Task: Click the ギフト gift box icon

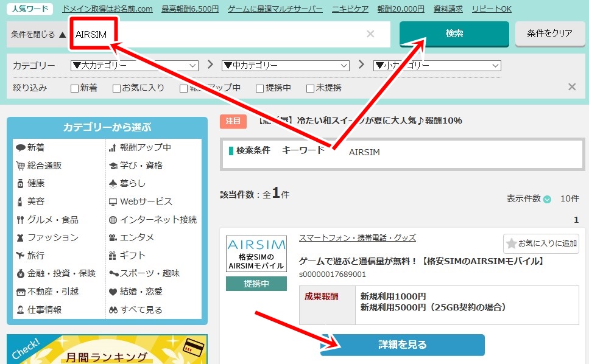Action: (112, 256)
